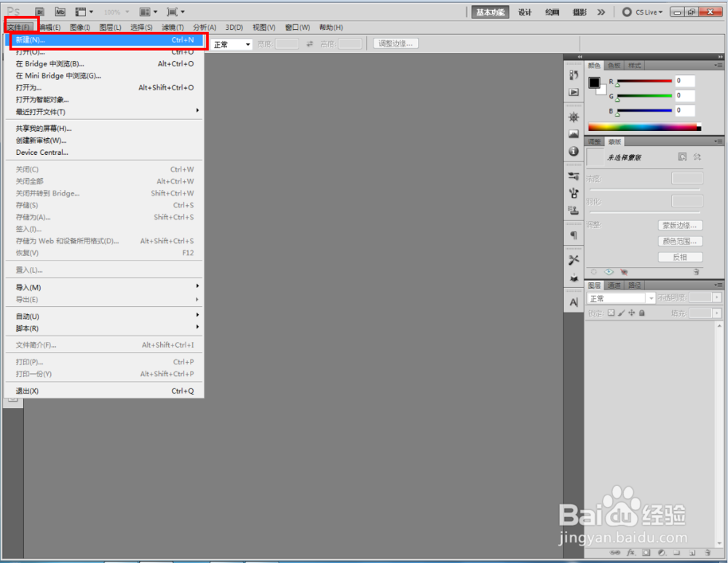Open the style 正常 dropdown in options bar
This screenshot has width=728, height=563.
coord(232,44)
